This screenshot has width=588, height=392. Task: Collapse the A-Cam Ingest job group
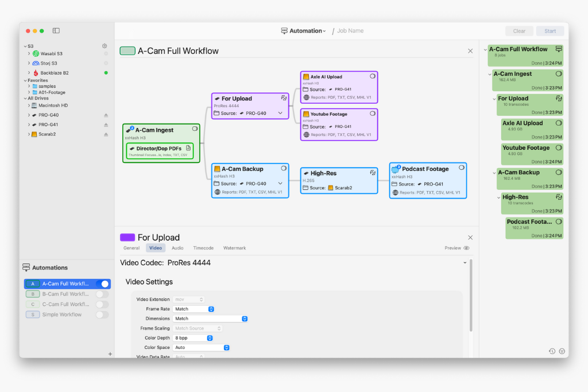[490, 74]
